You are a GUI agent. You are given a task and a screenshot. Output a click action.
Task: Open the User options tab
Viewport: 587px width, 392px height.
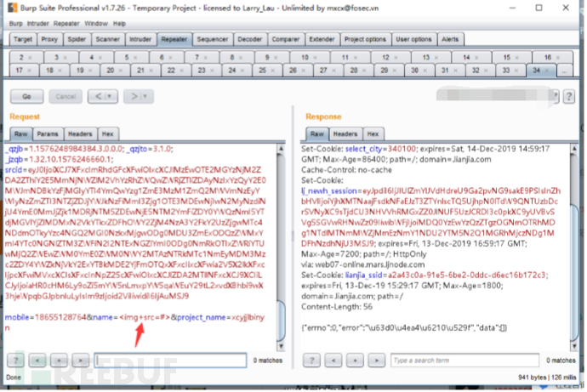413,39
